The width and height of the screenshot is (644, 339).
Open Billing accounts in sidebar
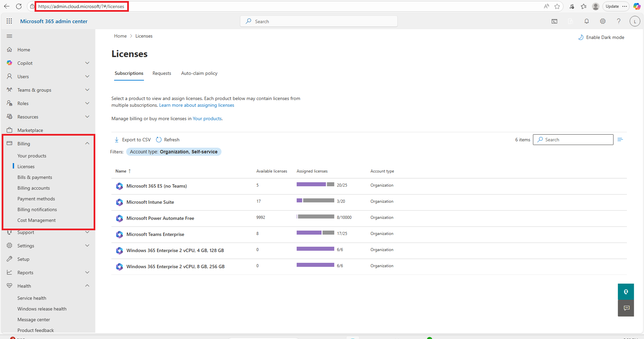[34, 188]
